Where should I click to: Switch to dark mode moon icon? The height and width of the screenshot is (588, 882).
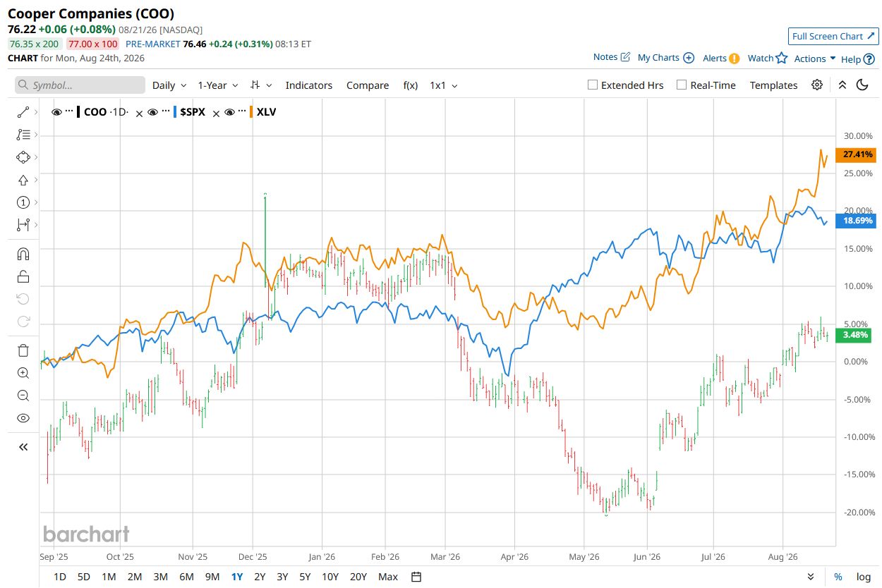coord(862,85)
